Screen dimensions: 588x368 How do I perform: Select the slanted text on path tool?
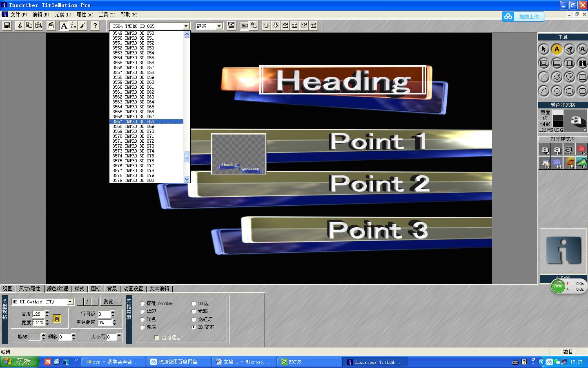570,49
